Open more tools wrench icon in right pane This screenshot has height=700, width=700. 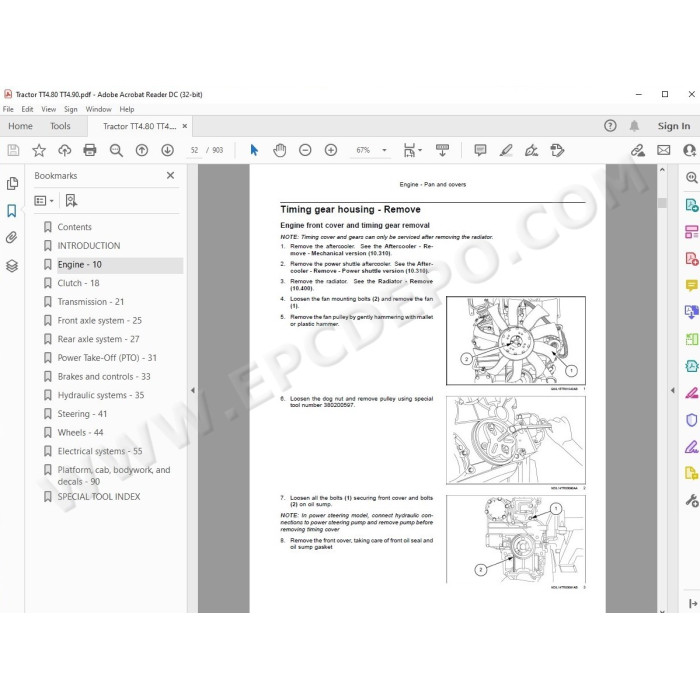coord(692,500)
